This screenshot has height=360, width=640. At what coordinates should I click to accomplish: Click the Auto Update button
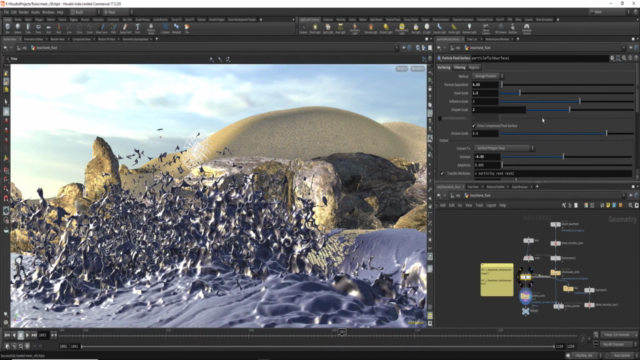click(x=622, y=356)
